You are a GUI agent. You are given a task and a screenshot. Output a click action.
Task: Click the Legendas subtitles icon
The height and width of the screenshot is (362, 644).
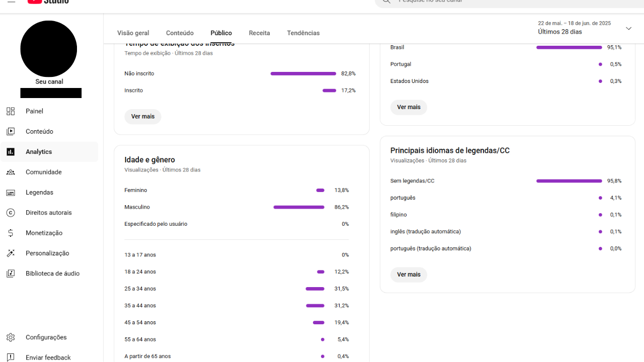coord(11,193)
